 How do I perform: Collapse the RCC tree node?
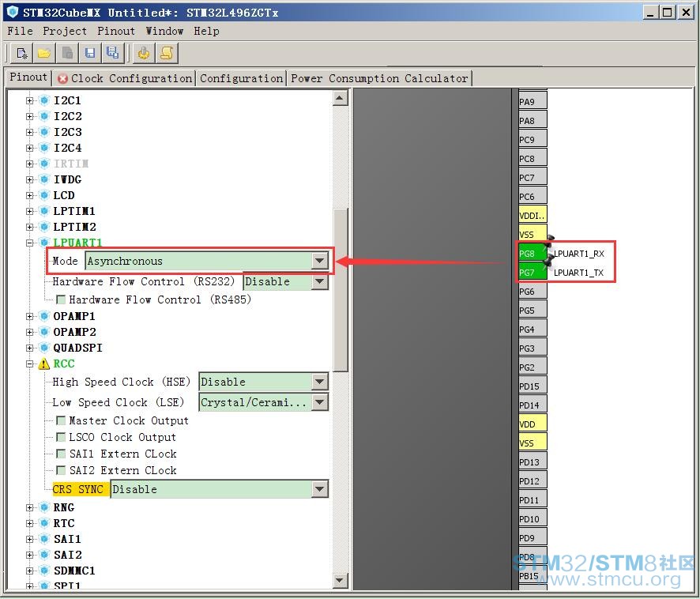pos(29,364)
